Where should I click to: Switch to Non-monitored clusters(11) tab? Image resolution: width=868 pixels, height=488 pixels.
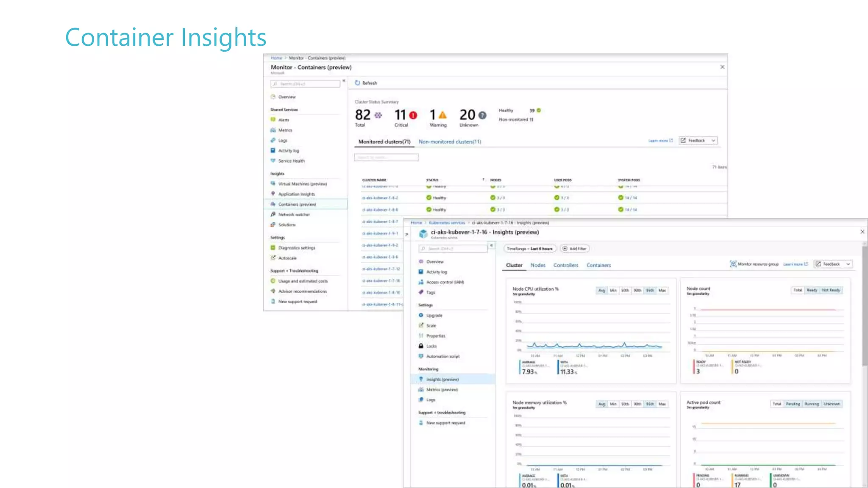[450, 142]
